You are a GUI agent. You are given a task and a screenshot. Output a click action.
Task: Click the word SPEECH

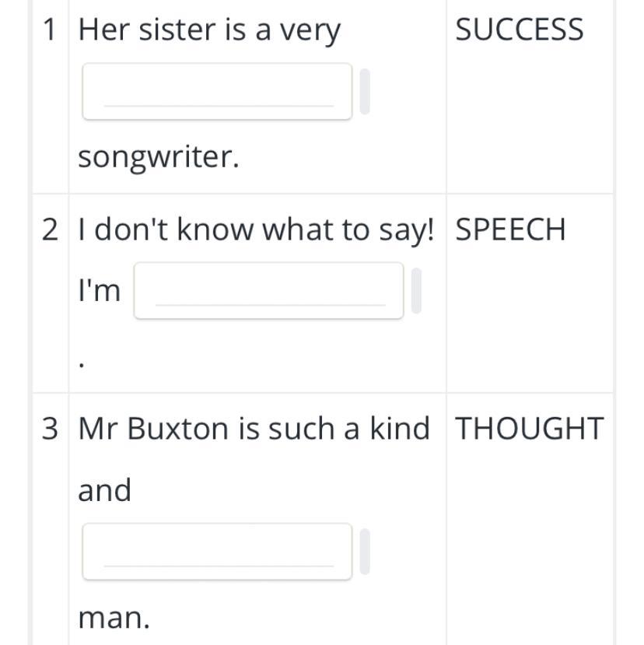tap(510, 230)
